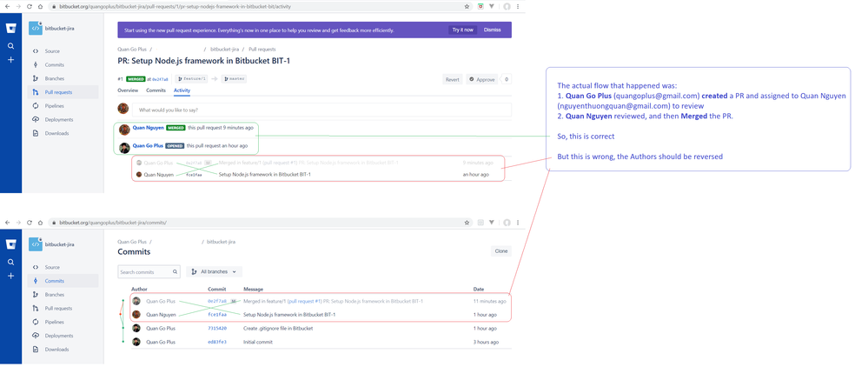This screenshot has height=367, width=868.
Task: Open commit ed83fe3 in the Commits table
Action: 217,342
